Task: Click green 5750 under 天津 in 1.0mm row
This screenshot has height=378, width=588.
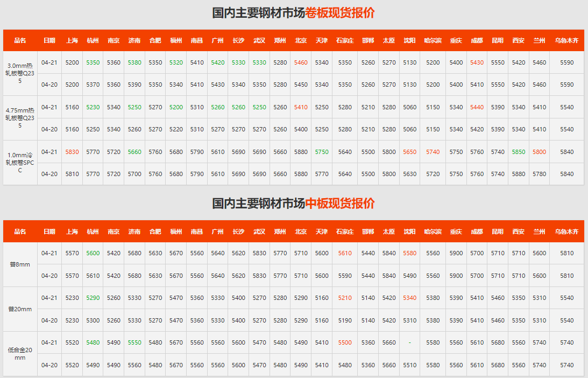Action: (322, 152)
